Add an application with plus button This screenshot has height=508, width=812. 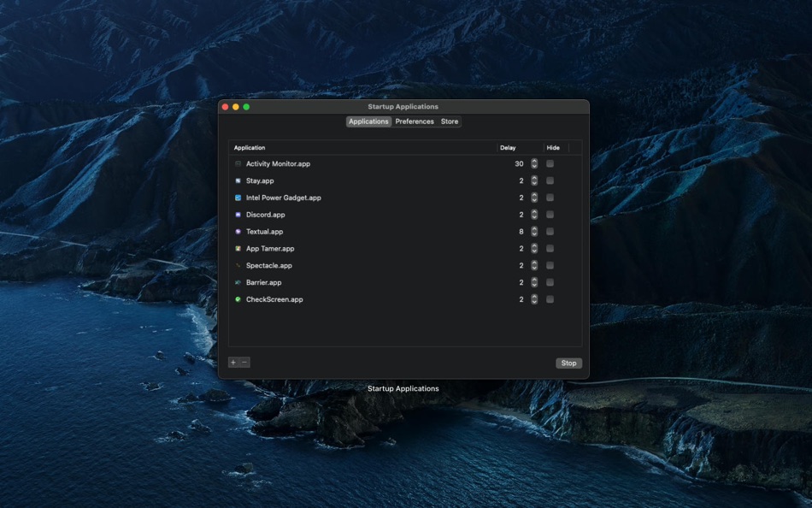233,363
